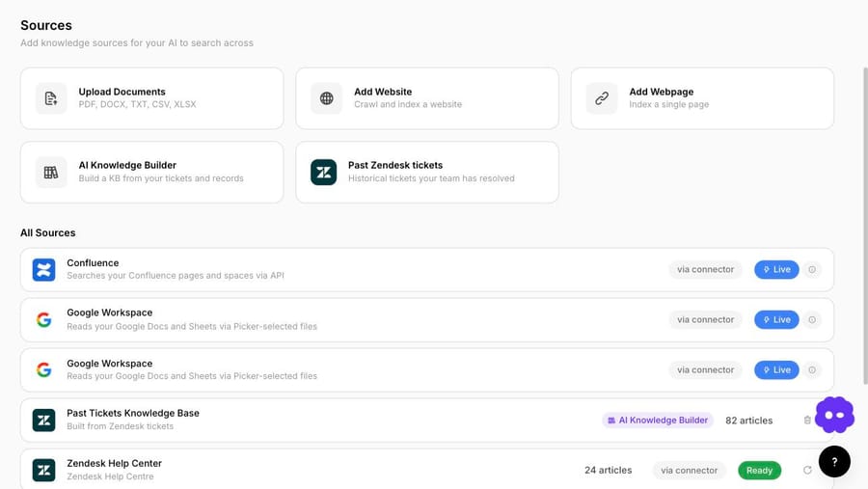
Task: Open the Add Website card
Action: coord(427,98)
